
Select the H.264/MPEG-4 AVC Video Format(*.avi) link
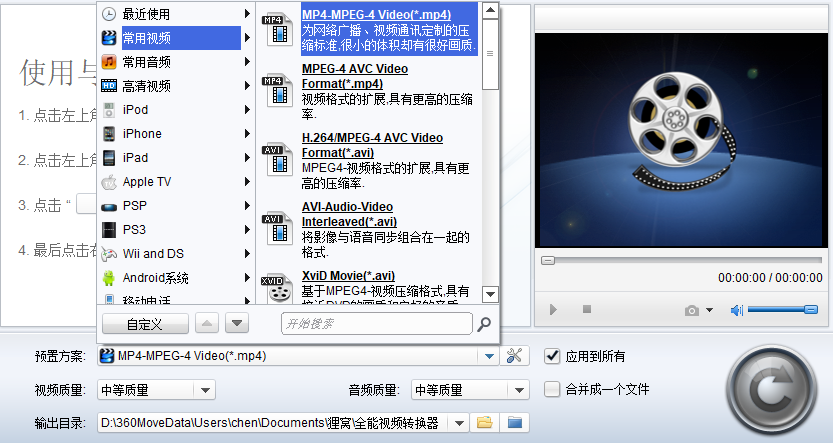[x=372, y=145]
